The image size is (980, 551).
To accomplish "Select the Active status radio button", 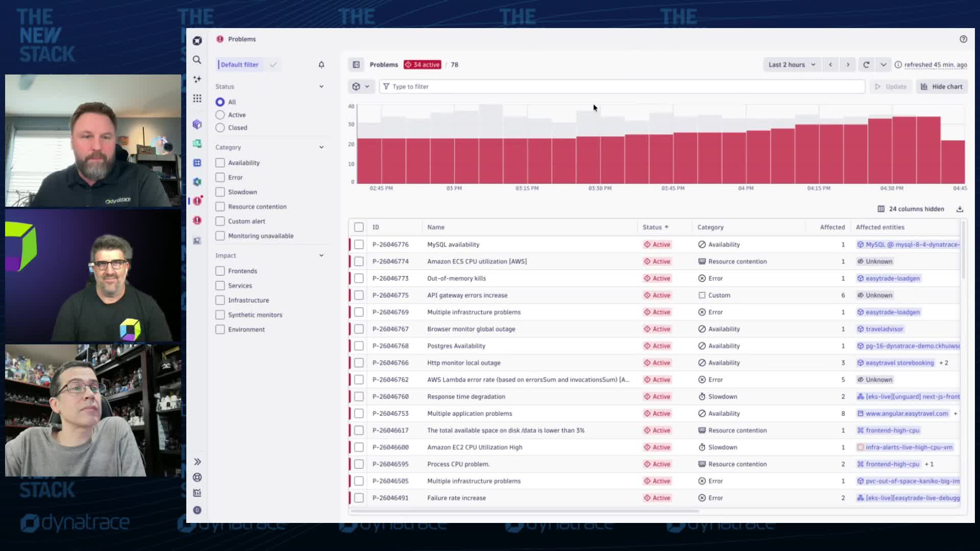I will tap(220, 115).
